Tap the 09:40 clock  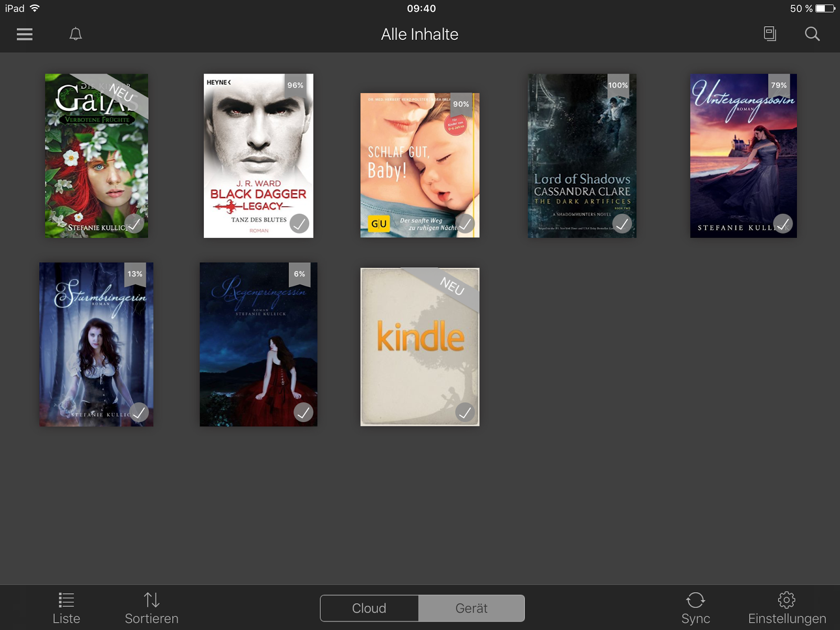point(421,8)
